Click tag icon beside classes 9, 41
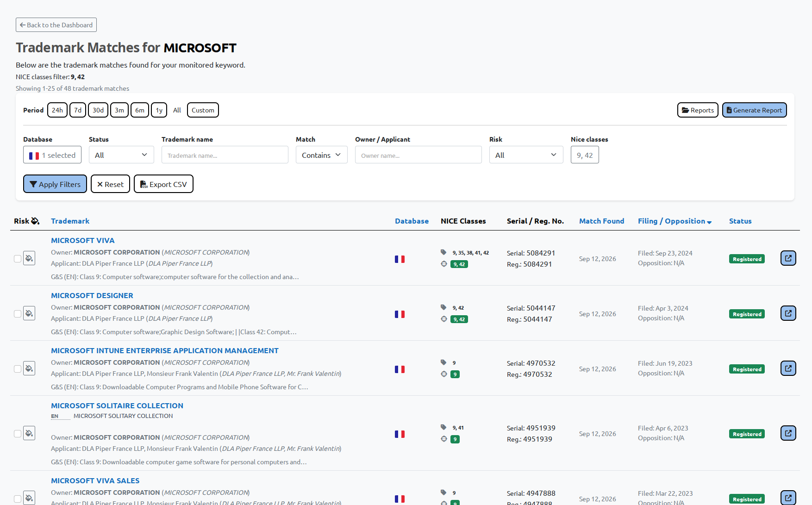 pyautogui.click(x=443, y=427)
